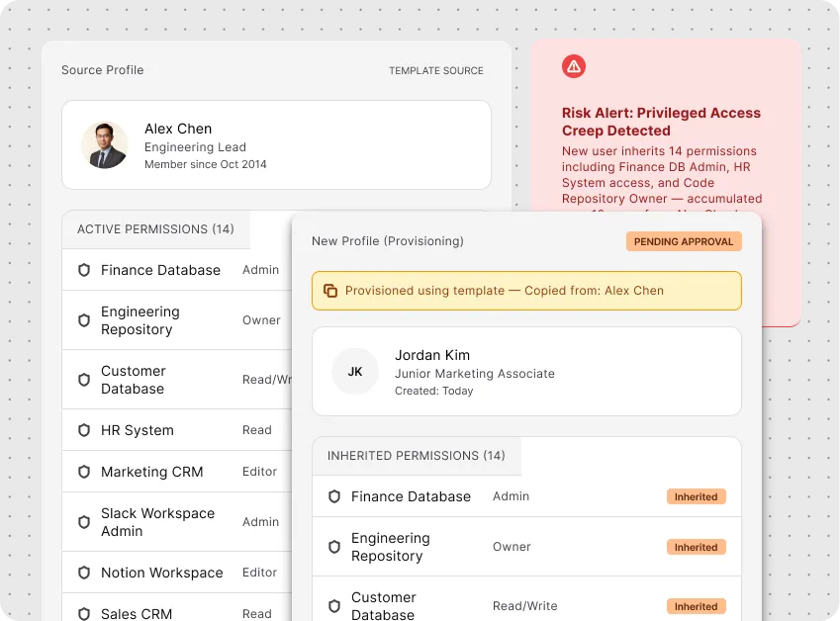Click the 'Owner' role for inherited Engineering Repository
The image size is (840, 621).
pos(512,547)
